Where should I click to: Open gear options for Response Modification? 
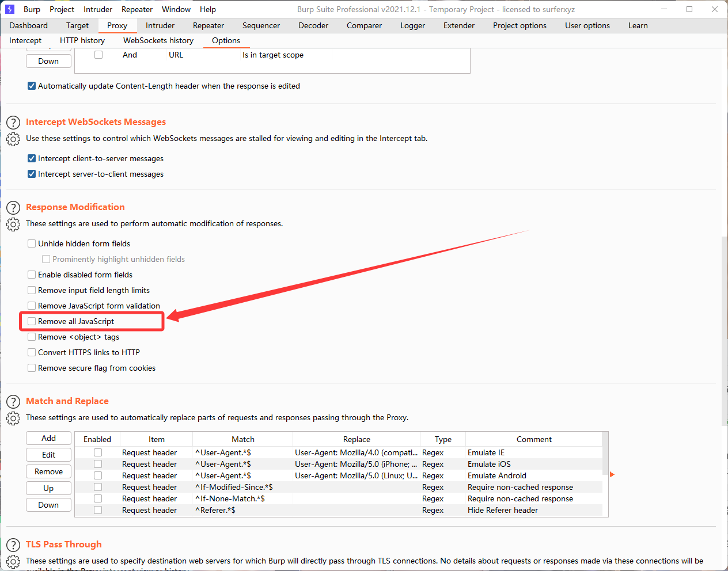[13, 224]
